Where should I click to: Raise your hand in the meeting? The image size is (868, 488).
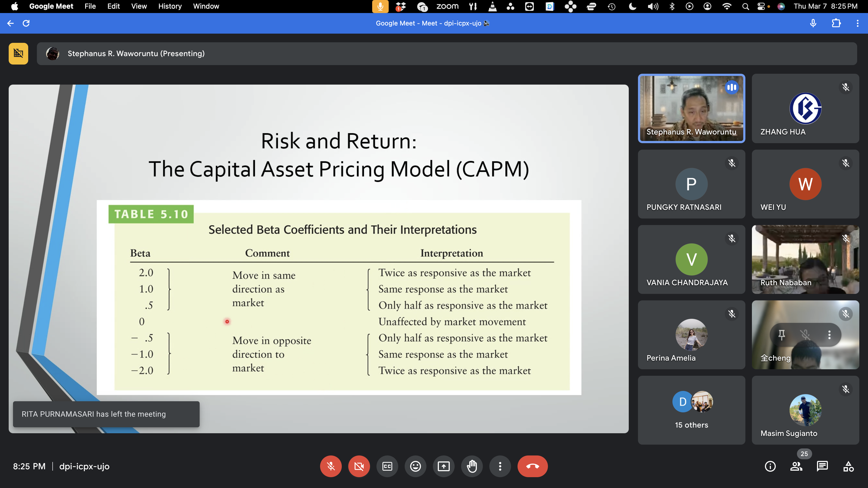point(472,466)
